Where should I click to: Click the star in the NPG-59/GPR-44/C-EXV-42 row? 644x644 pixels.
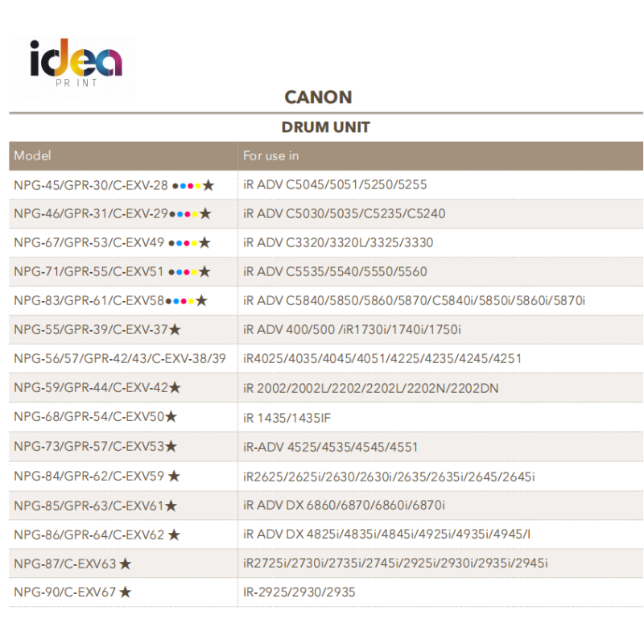point(175,388)
